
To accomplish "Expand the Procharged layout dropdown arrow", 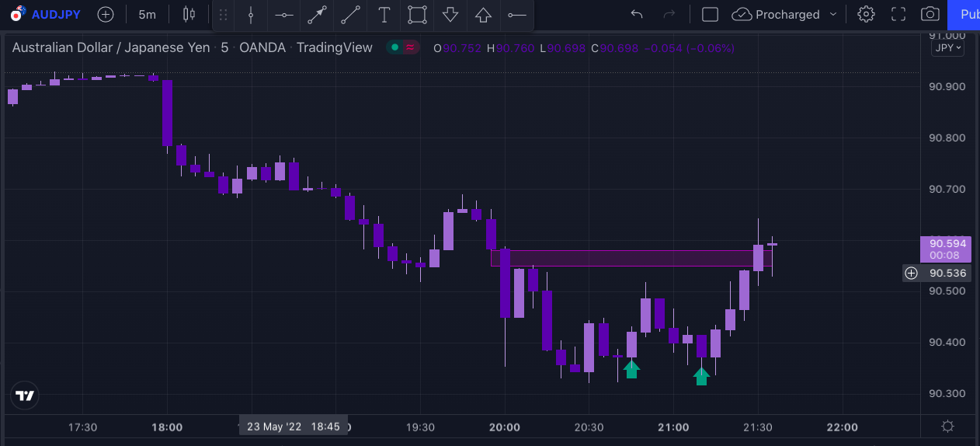I will pos(833,14).
